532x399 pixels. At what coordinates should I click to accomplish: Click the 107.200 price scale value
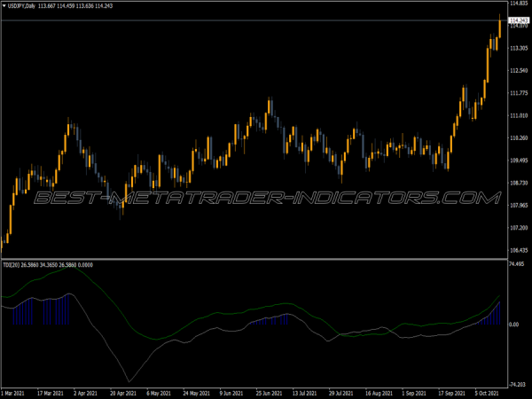519,228
